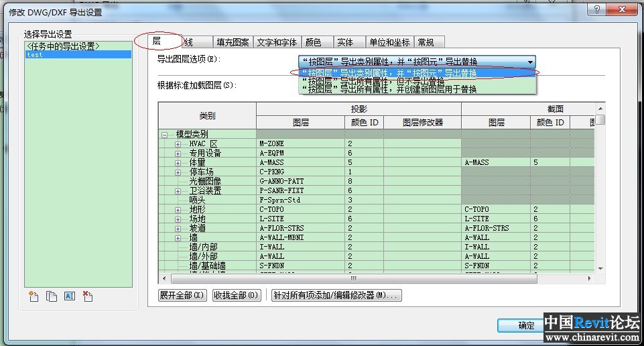Click the 类别 column header
644x346 pixels.
pyautogui.click(x=208, y=116)
